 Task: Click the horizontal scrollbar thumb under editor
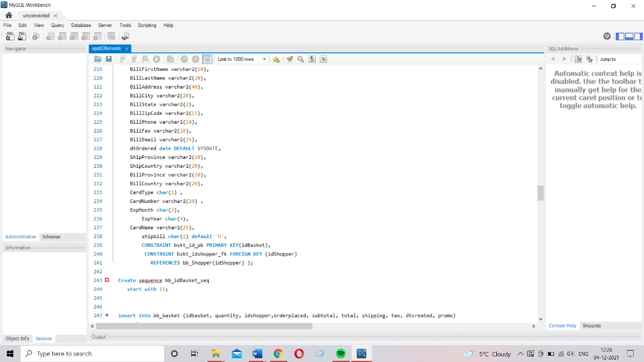tap(204, 326)
